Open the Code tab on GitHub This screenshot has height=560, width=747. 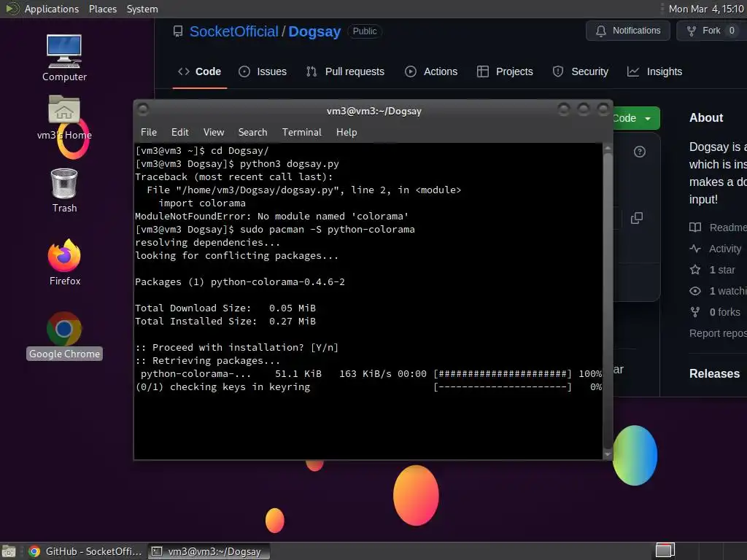pyautogui.click(x=199, y=71)
